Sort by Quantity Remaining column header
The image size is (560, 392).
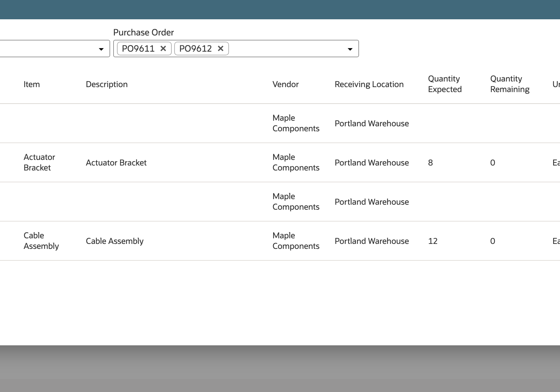[x=510, y=84]
